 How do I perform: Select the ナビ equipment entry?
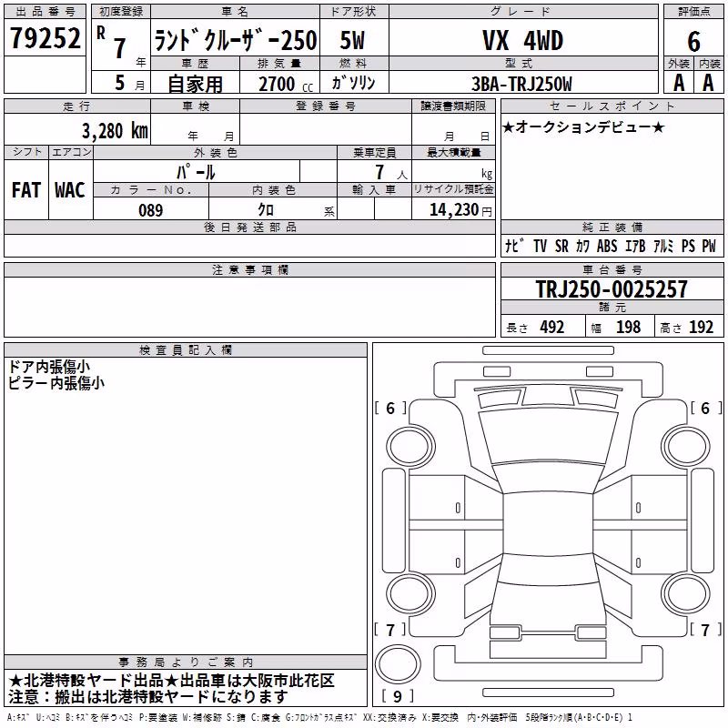coord(514,246)
